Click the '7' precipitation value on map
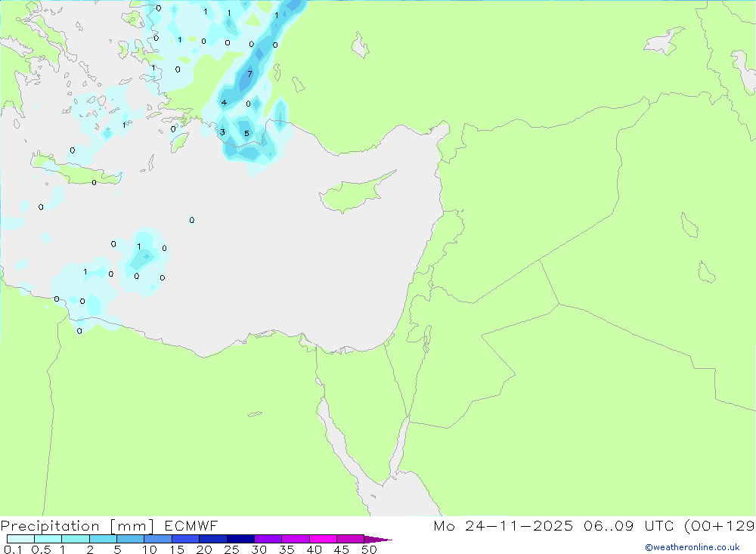 tap(249, 74)
